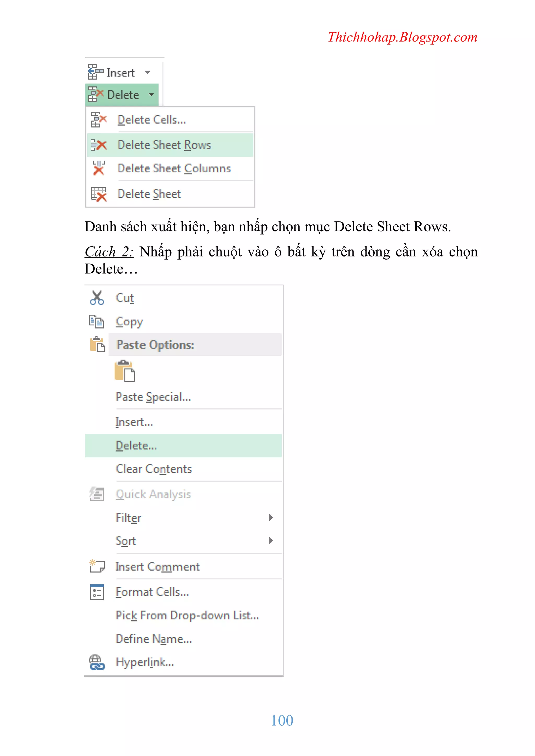Viewport: 535px width, 756px height.
Task: Select Insert... in context menu
Action: tap(183, 422)
